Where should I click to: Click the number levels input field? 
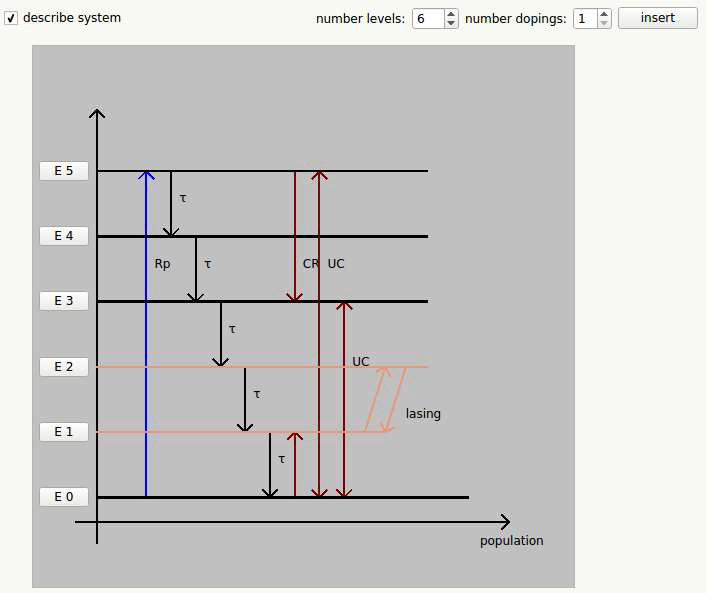[428, 18]
